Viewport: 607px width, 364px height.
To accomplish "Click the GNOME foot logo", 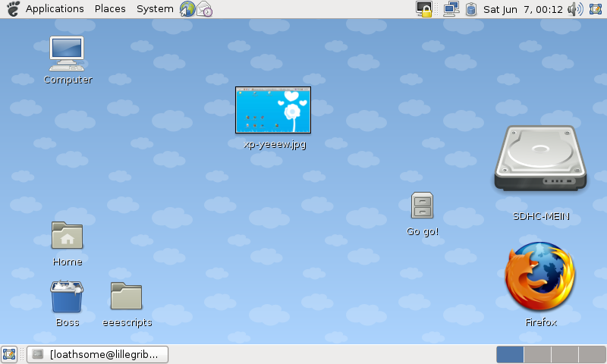I will tap(13, 8).
